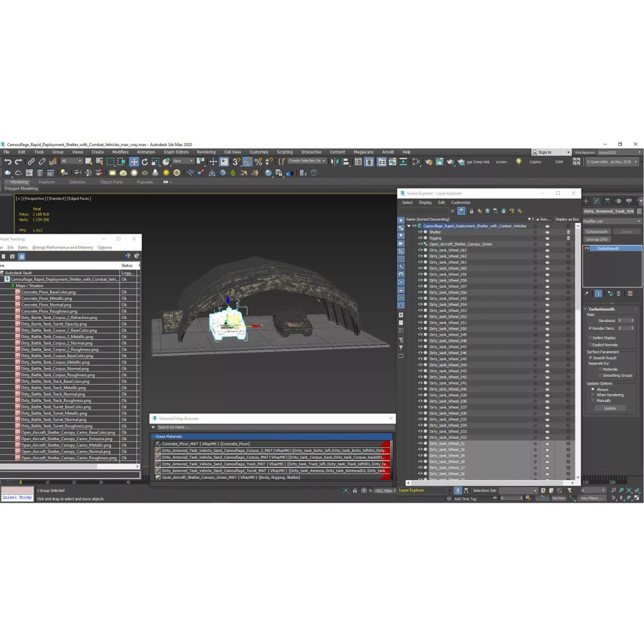Image resolution: width=644 pixels, height=644 pixels.
Task: Open the Sign In dropdown
Action: coord(551,152)
